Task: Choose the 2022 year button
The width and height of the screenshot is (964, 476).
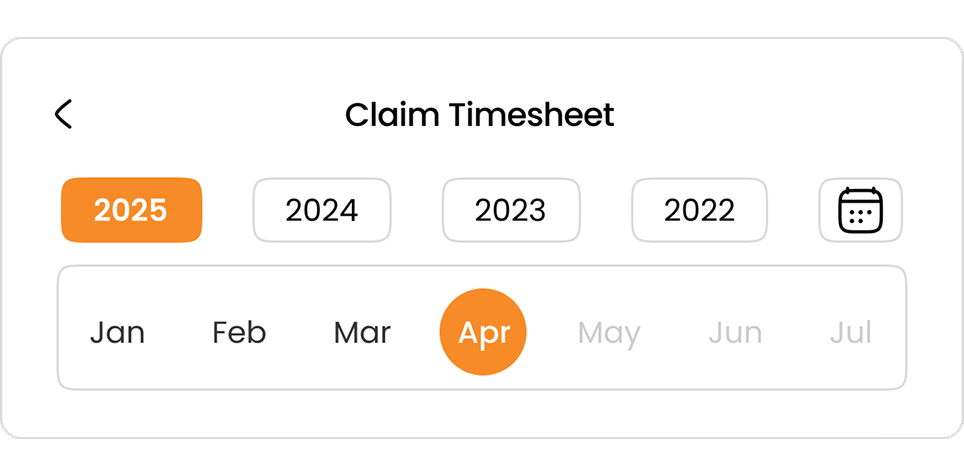Action: (x=700, y=210)
